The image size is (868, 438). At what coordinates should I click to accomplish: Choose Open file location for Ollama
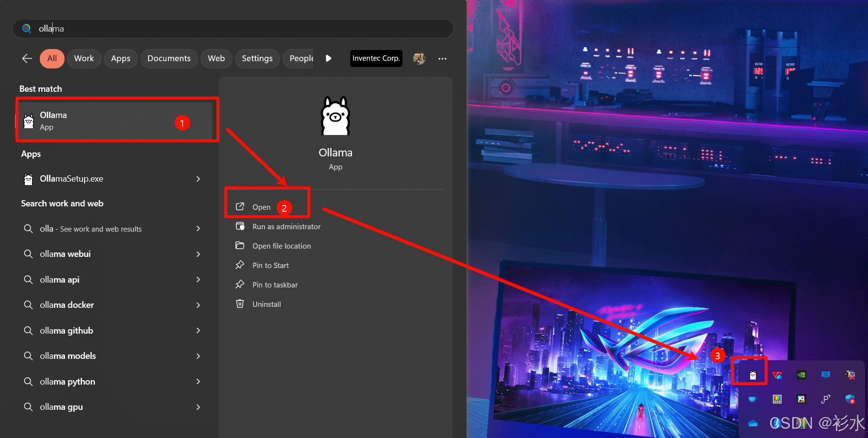[x=281, y=246]
